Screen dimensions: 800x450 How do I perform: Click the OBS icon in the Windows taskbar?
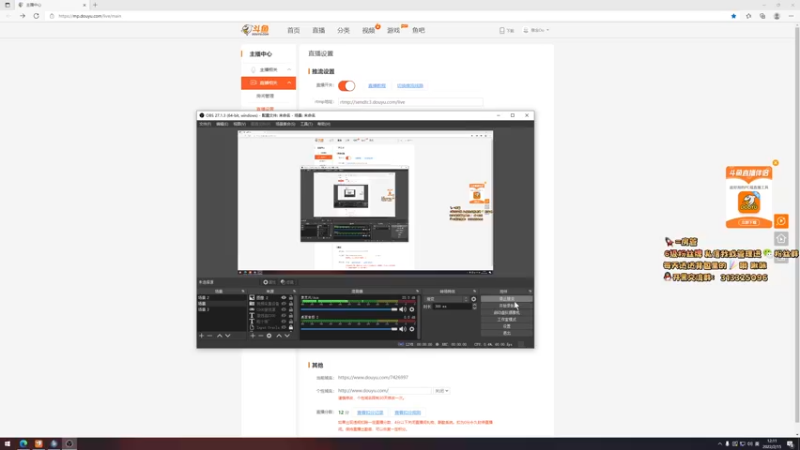pyautogui.click(x=69, y=444)
